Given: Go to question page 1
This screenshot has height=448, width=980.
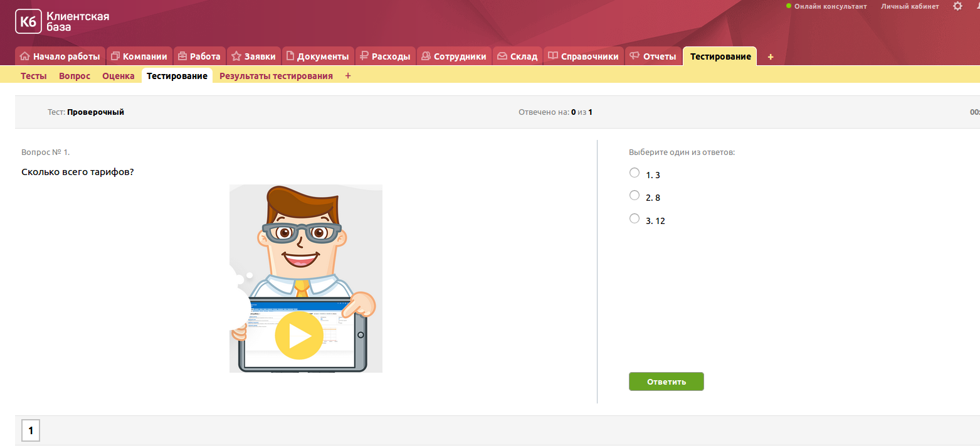Looking at the screenshot, I should click(x=30, y=431).
